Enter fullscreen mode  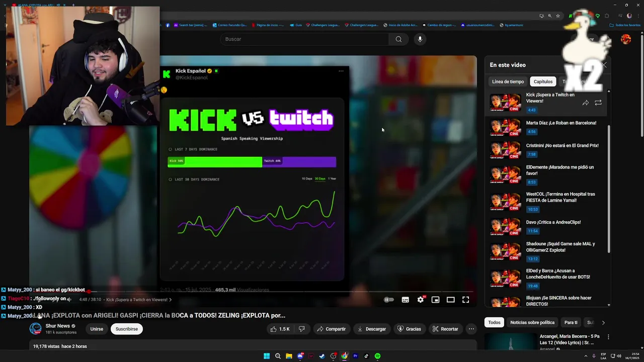[x=466, y=300]
